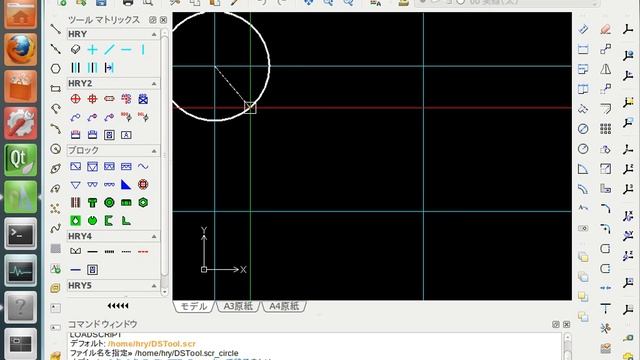Image resolution: width=640 pixels, height=360 pixels.
Task: Insert the solid blue triangle block
Action: (x=126, y=184)
